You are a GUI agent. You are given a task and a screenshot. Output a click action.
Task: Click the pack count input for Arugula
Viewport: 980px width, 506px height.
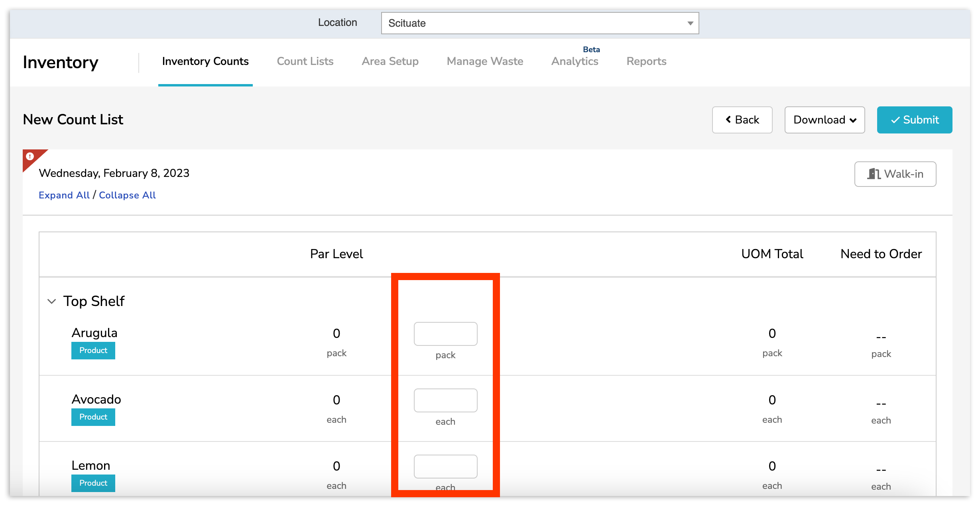click(445, 334)
